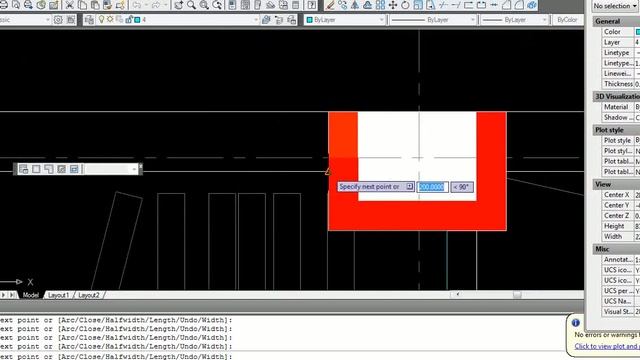Open the No selection dropdown
Image resolution: width=640 pixels, height=360 pixels.
coord(615,6)
